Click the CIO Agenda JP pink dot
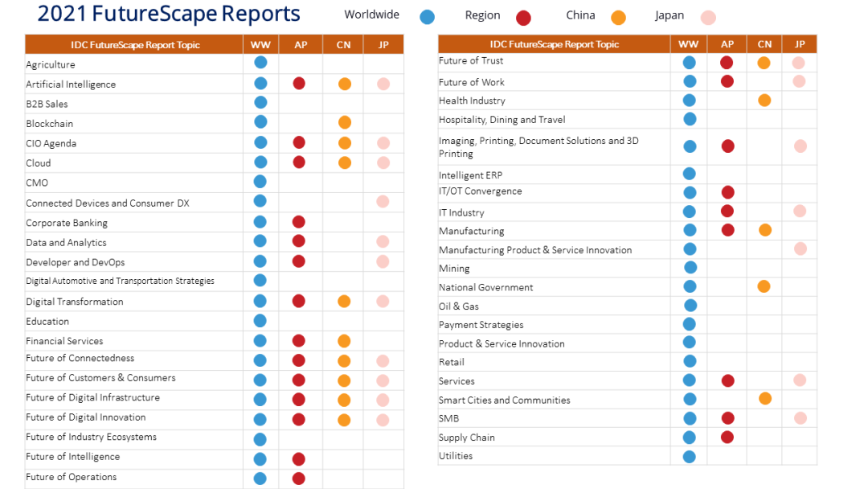 pos(383,143)
